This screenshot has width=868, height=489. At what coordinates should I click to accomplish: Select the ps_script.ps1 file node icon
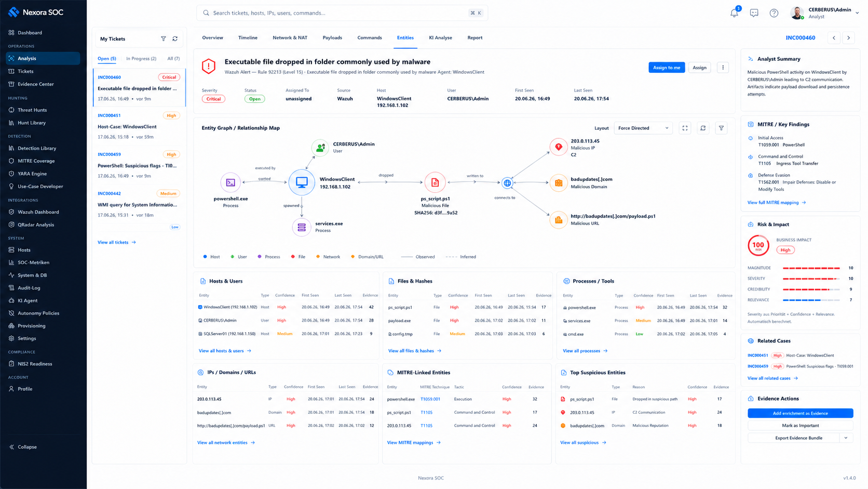pos(435,182)
